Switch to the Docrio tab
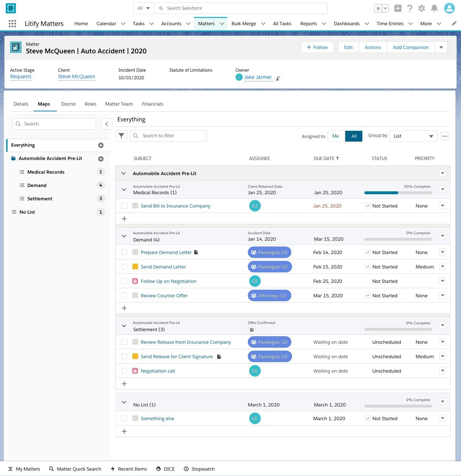 coord(68,104)
